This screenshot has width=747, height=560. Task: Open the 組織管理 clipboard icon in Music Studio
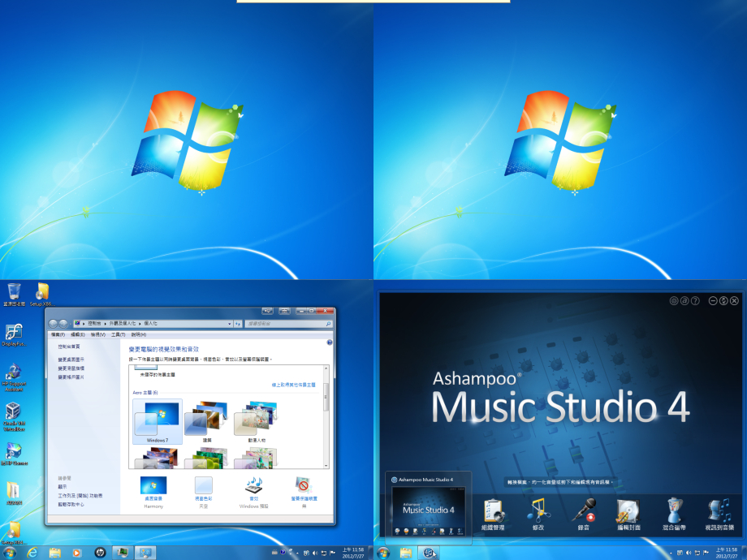(494, 511)
